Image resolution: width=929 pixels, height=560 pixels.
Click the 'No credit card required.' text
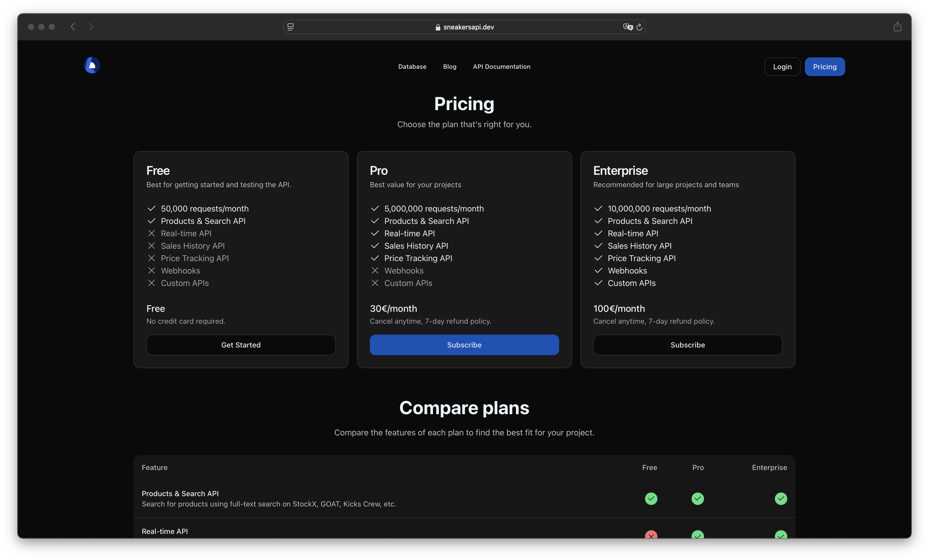(186, 321)
